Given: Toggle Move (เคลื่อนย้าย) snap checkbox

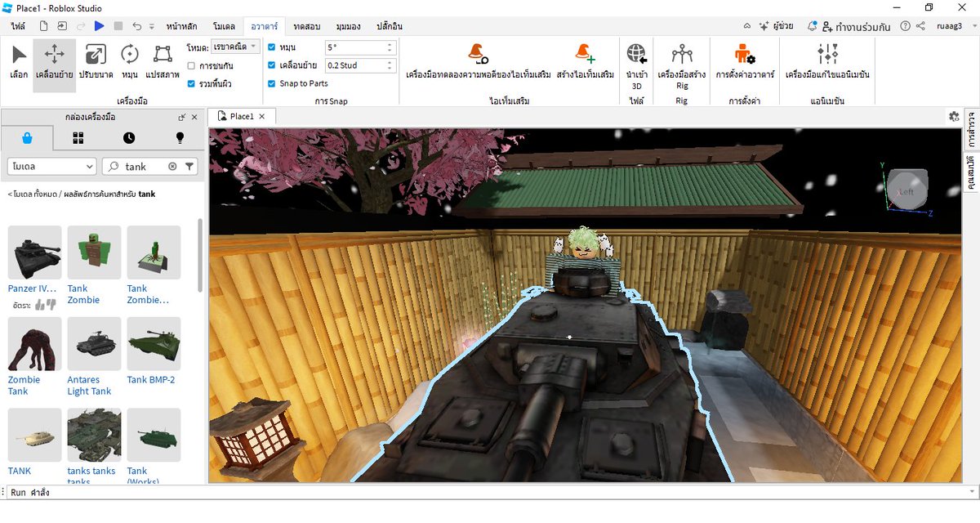Looking at the screenshot, I should pyautogui.click(x=272, y=65).
